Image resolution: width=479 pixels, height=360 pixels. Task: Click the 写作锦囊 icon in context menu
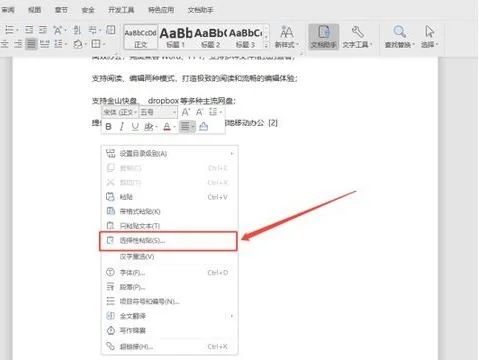pos(110,330)
